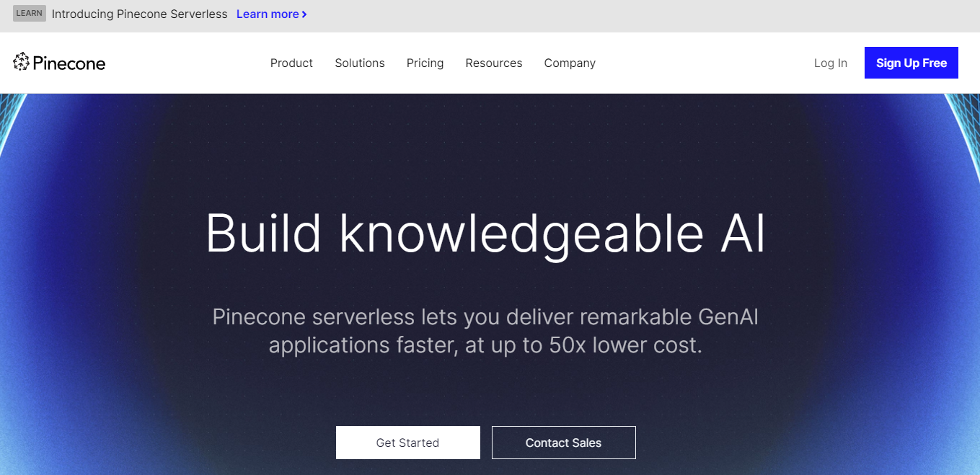Image resolution: width=980 pixels, height=475 pixels.
Task: Follow the Learn more banner link
Action: (272, 14)
